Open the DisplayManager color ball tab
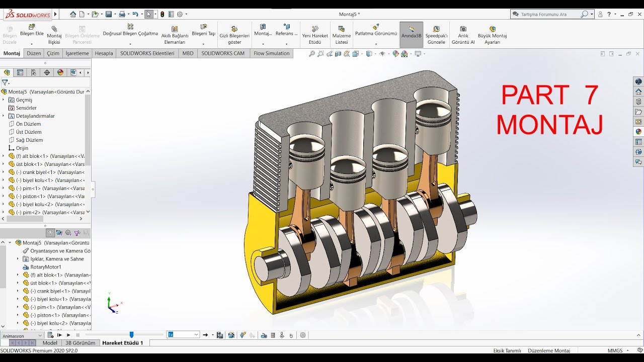Screen dimensions: 644x362 60,72
